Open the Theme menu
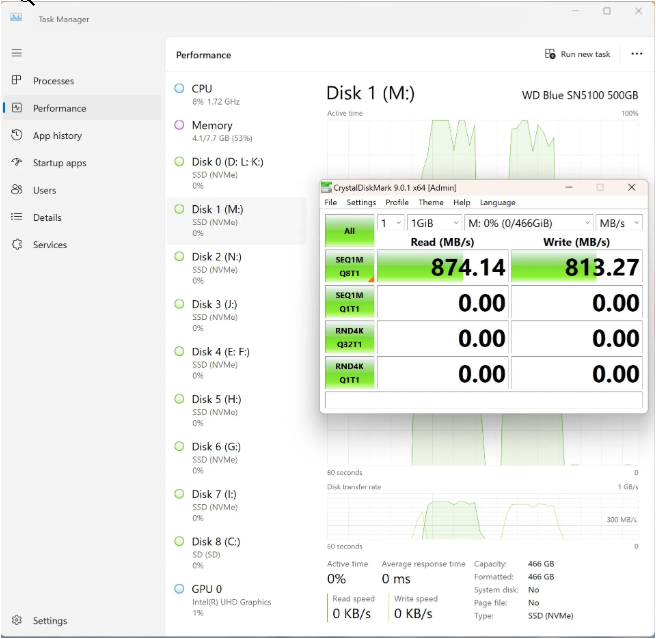 431,202
